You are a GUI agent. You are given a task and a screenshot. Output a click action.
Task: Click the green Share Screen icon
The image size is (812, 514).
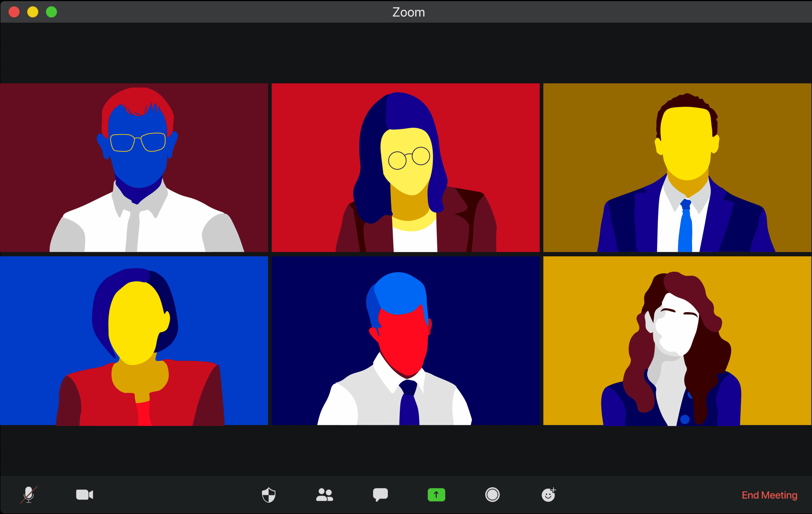(x=436, y=495)
